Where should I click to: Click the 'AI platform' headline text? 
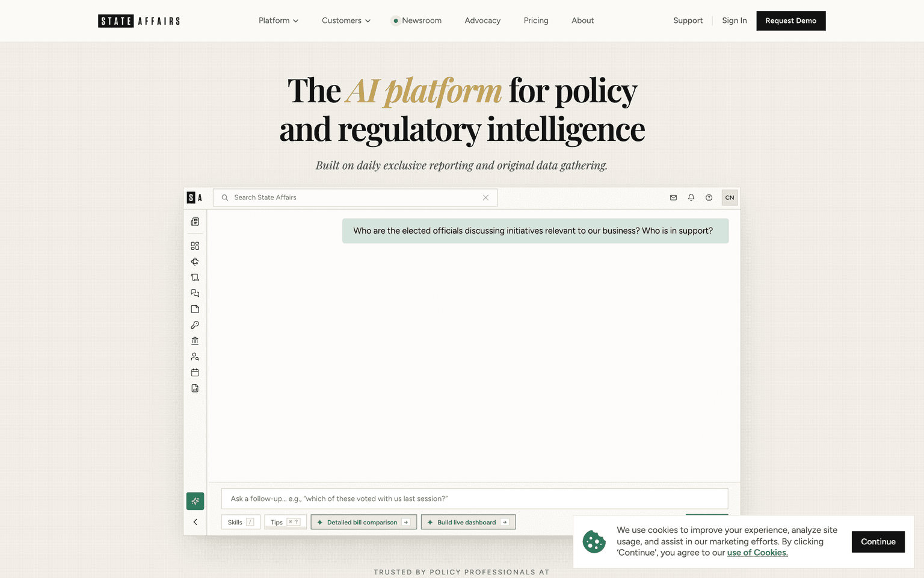point(424,91)
